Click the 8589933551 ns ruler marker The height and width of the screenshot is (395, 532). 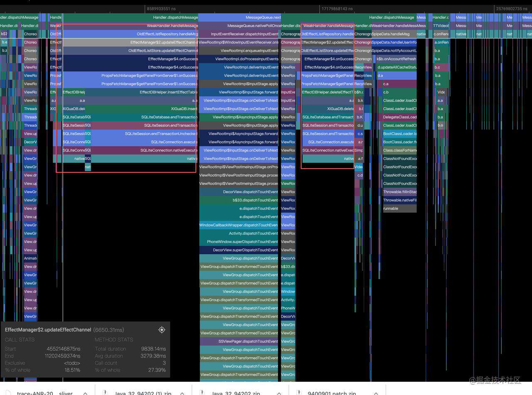pyautogui.click(x=162, y=8)
